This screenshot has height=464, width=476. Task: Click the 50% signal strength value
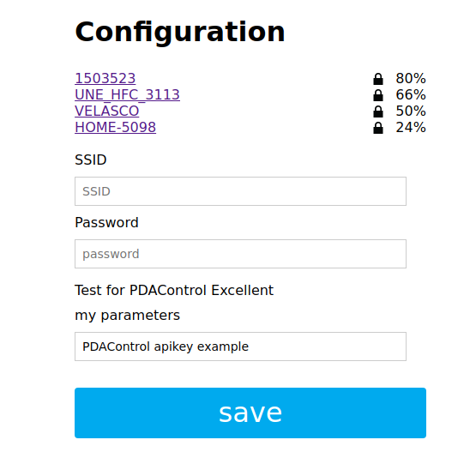[411, 111]
